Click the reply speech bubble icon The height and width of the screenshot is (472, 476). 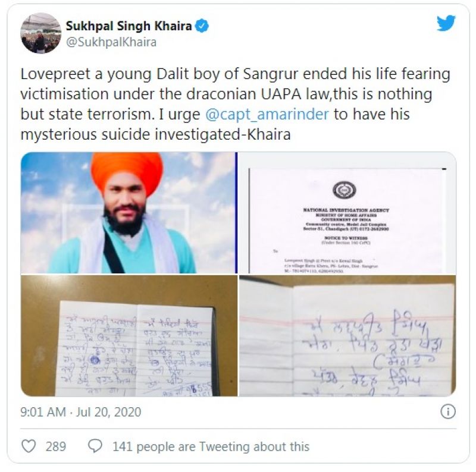(95, 446)
